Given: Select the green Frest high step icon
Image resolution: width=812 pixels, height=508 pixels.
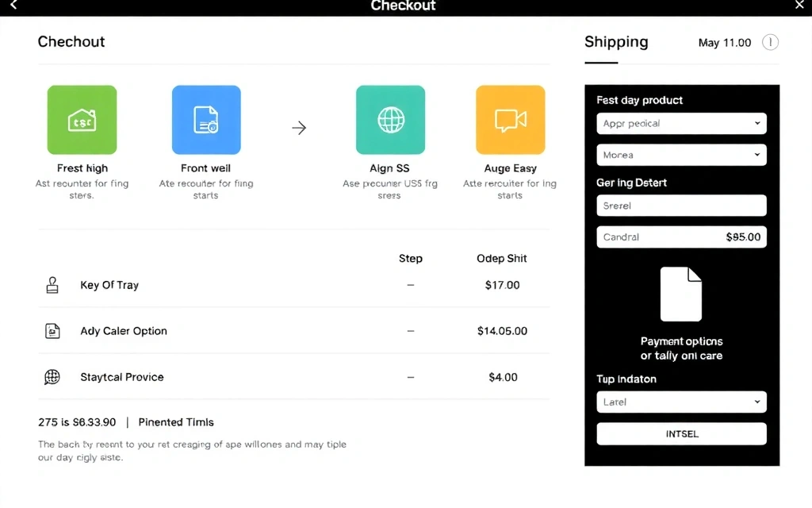Looking at the screenshot, I should [82, 119].
